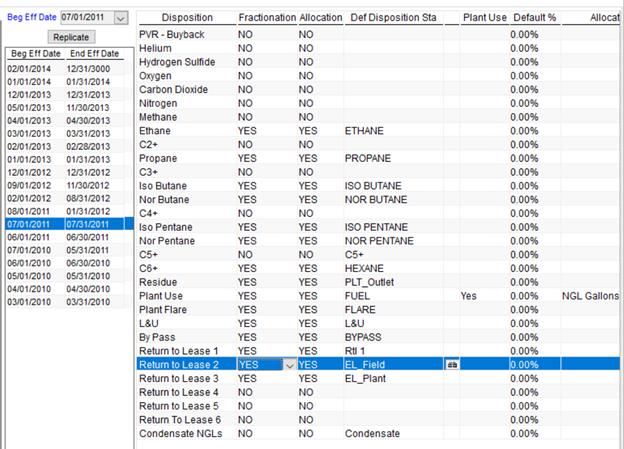The width and height of the screenshot is (624, 449).
Task: Select the 03/01/2010 effective date row
Action: coord(24,303)
